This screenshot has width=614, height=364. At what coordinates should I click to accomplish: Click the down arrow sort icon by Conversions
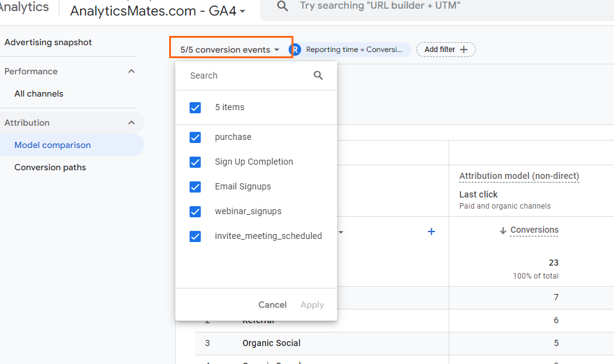click(503, 230)
